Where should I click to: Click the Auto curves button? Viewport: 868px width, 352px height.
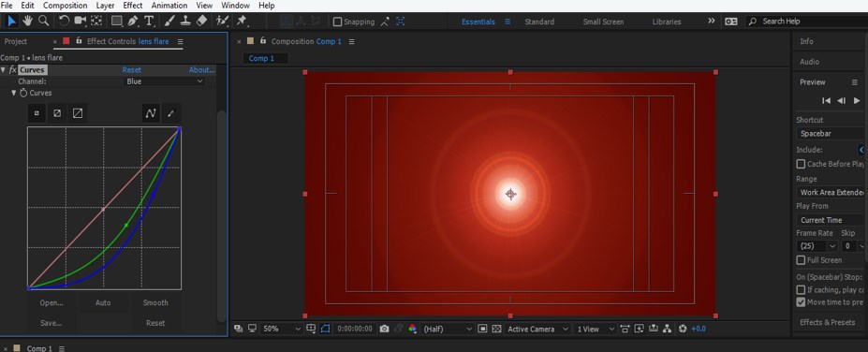coord(103,302)
